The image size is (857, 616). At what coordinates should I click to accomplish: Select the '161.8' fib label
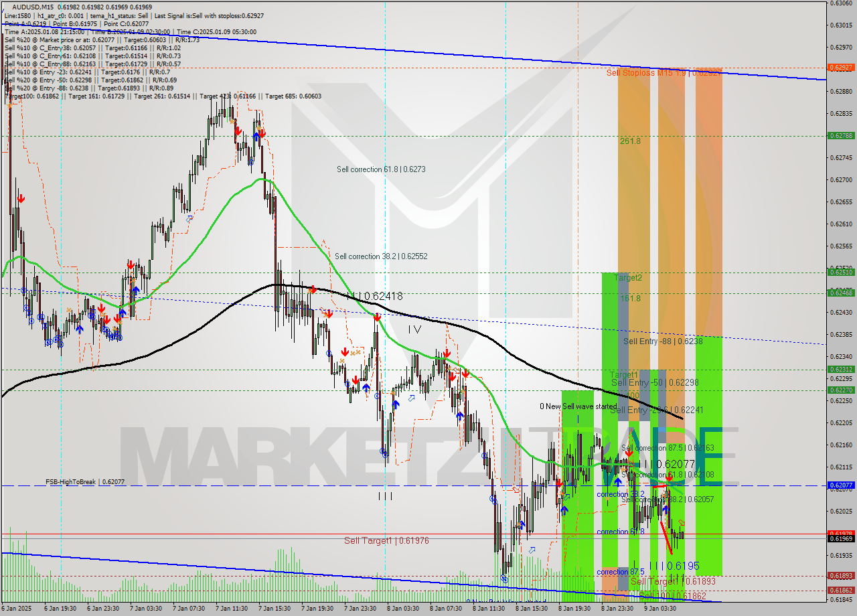(x=630, y=298)
